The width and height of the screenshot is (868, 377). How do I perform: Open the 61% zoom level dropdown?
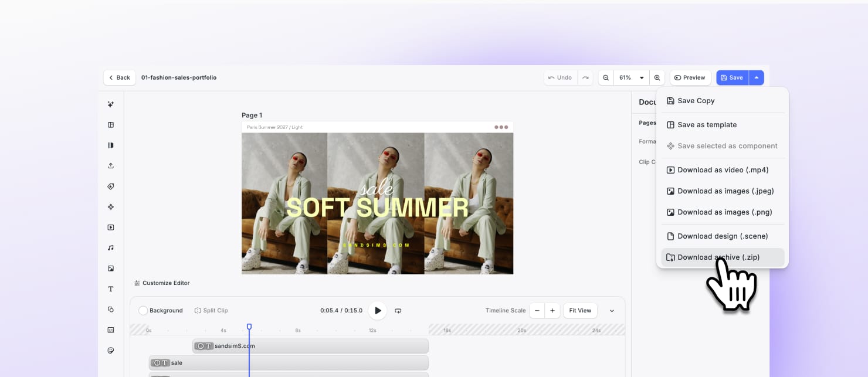632,77
